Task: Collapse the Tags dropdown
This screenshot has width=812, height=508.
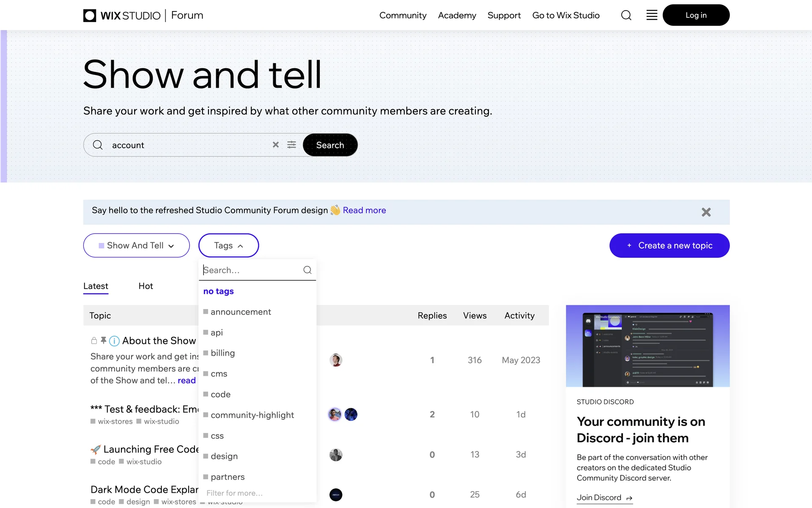Action: click(228, 246)
